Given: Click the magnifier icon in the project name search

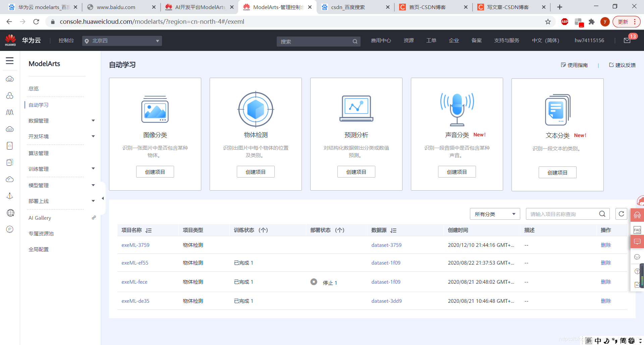Looking at the screenshot, I should click(x=602, y=214).
